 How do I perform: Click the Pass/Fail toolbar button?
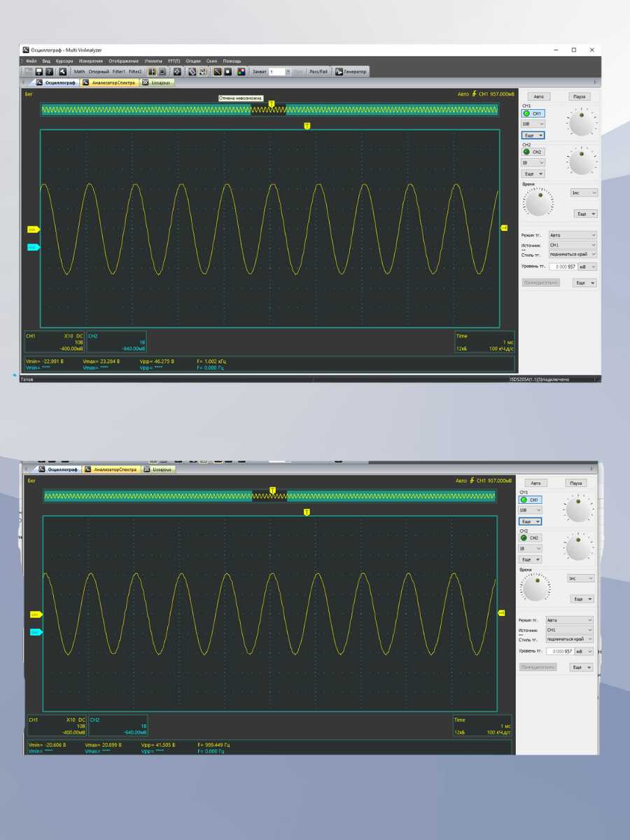[318, 71]
